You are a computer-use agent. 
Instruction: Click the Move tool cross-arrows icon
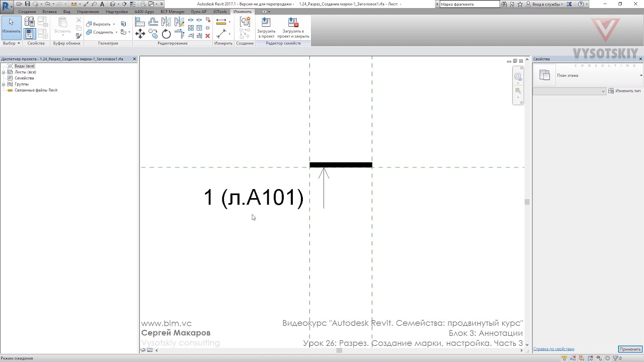(140, 34)
